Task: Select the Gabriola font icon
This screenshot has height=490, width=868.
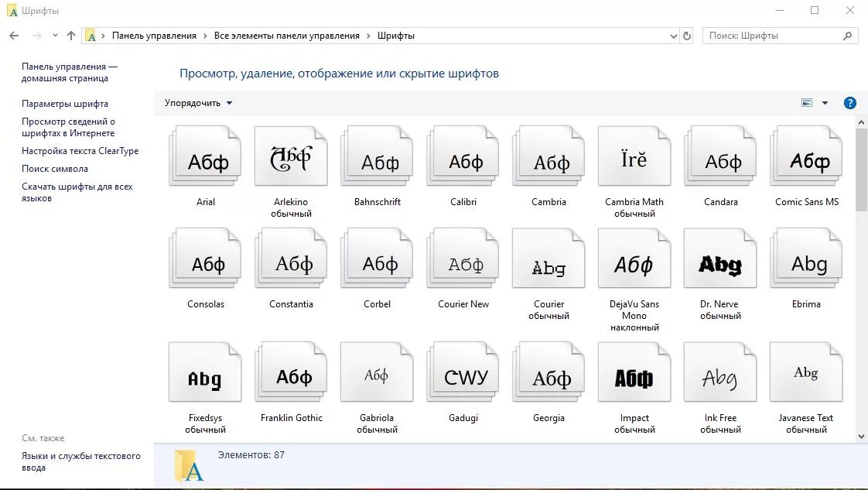Action: (377, 372)
